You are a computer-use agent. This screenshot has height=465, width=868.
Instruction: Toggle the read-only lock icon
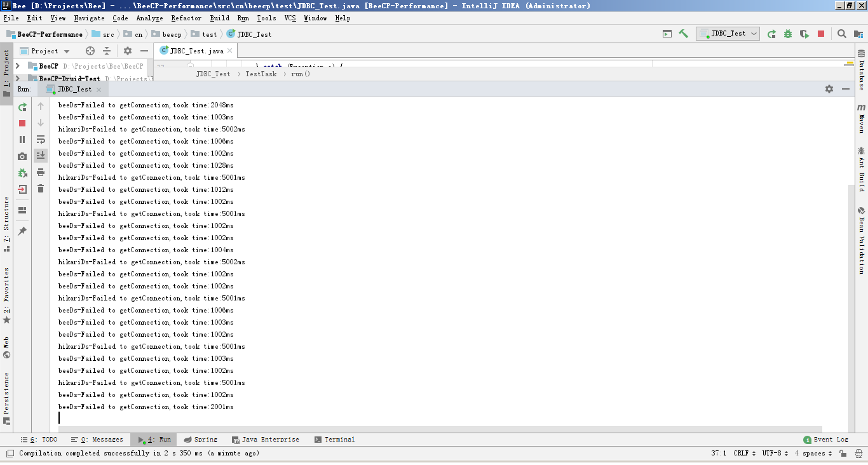pos(843,454)
